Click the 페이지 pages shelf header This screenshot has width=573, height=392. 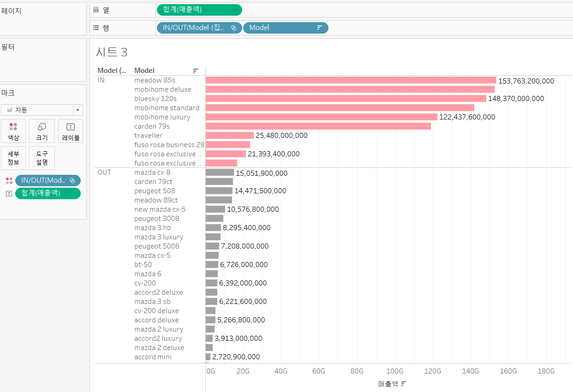click(x=12, y=11)
